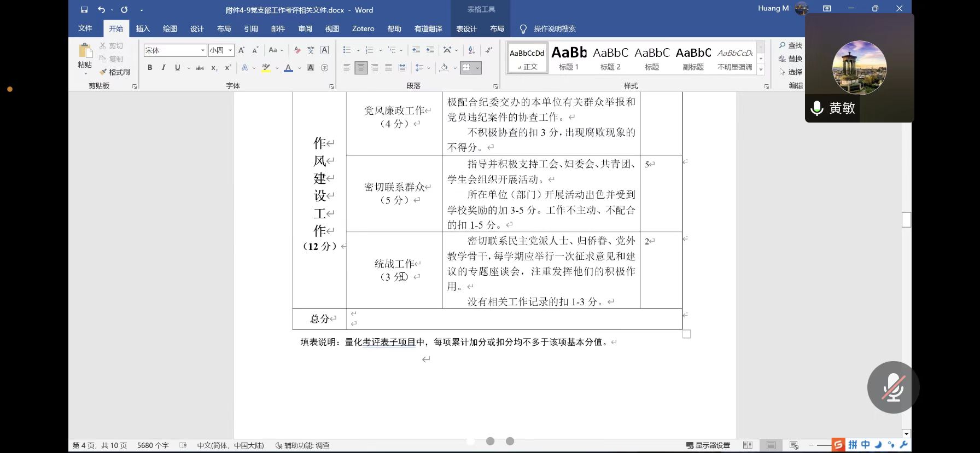
Task: Click the vertical scrollbar thumb
Action: tap(906, 219)
